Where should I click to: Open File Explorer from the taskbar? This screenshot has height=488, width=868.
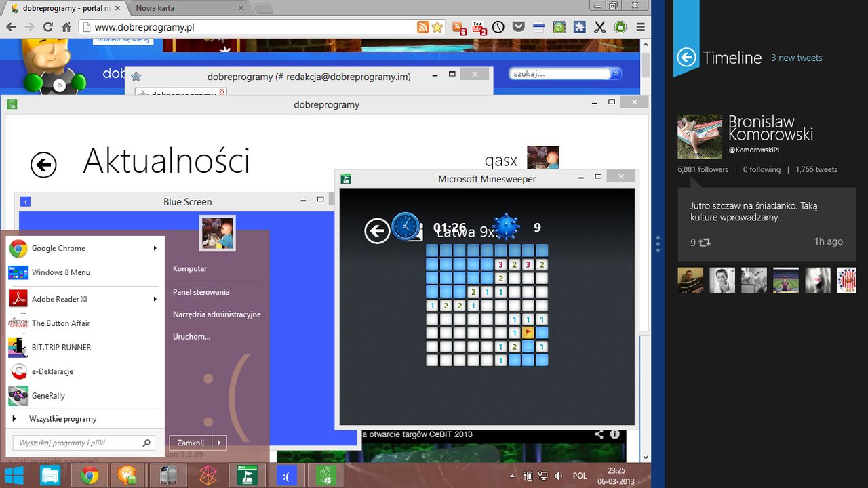coord(50,475)
